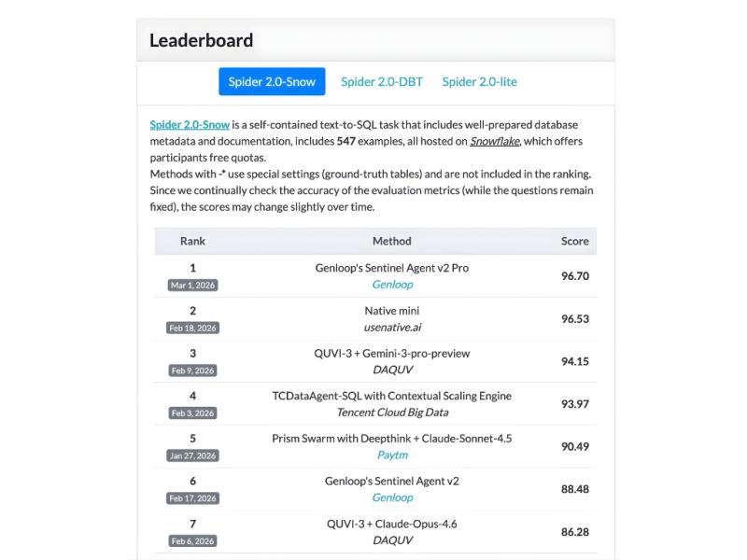The width and height of the screenshot is (747, 560).
Task: Click the Method column header
Action: [392, 241]
